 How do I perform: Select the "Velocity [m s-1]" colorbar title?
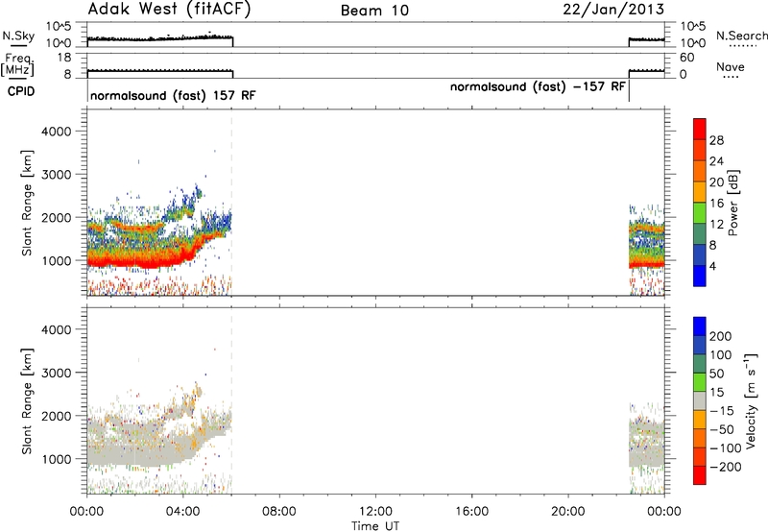[751, 400]
